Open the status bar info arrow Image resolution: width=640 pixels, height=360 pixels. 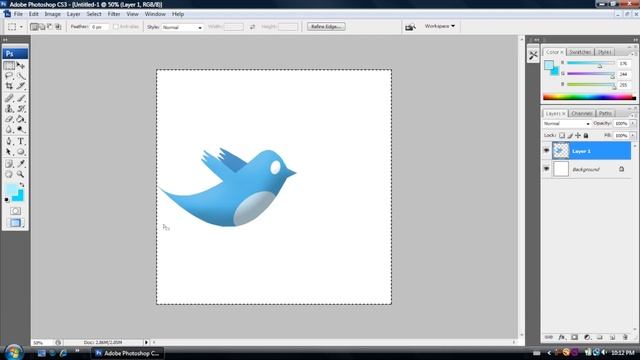tap(146, 342)
